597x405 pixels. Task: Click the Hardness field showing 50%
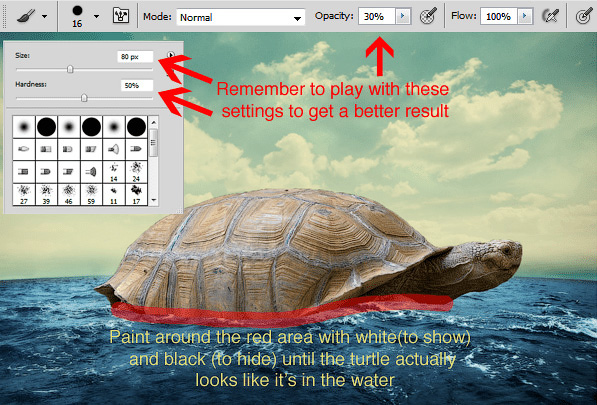click(137, 85)
